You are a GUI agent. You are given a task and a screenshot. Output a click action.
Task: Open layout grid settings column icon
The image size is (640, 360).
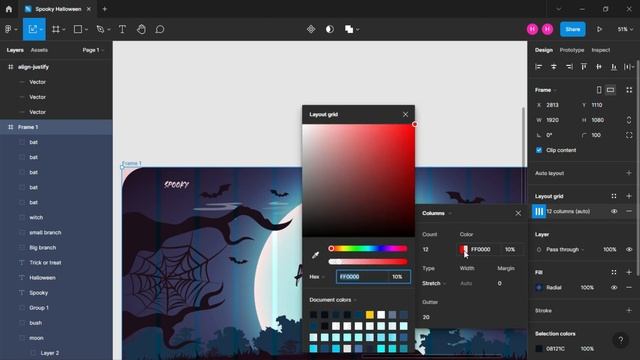[539, 211]
